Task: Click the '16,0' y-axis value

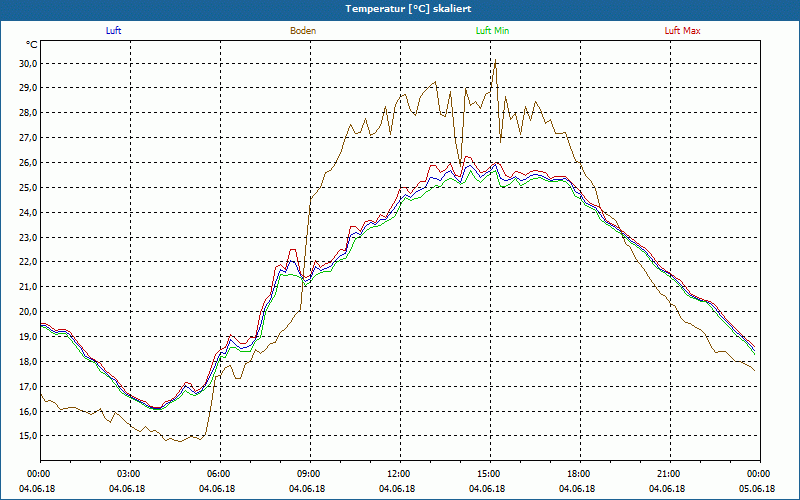Action: coord(28,411)
